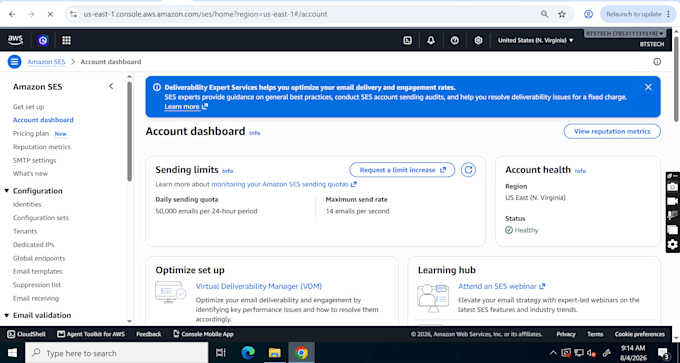The width and height of the screenshot is (680, 363).
Task: Open Get set up in sidebar
Action: pos(28,107)
